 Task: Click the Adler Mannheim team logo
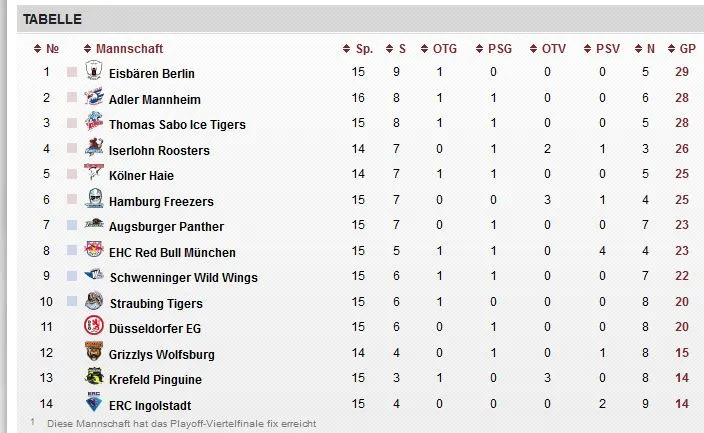(x=94, y=98)
